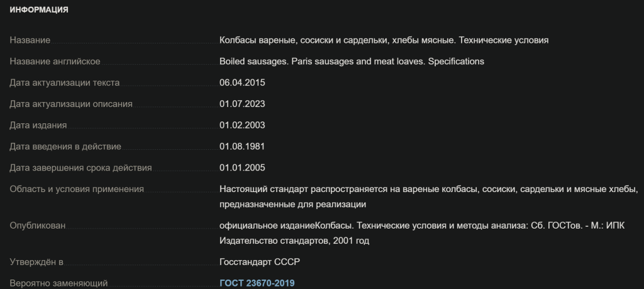Click the 'Дата издания' label

[x=38, y=125]
